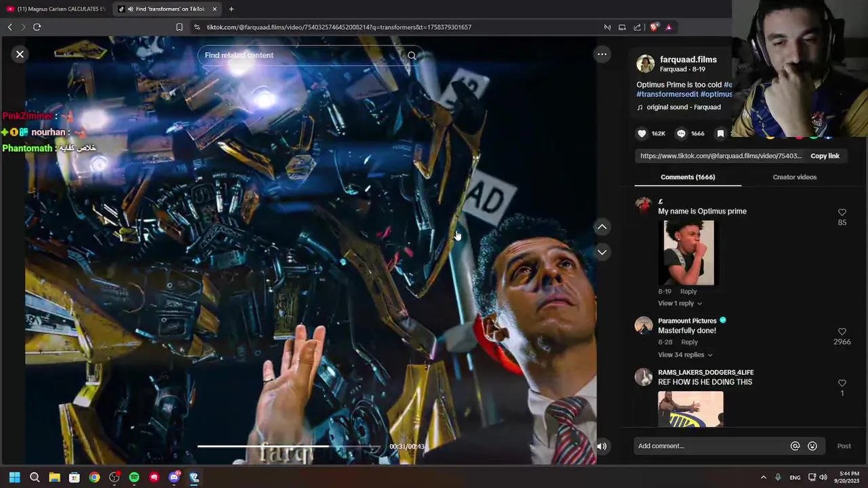Open the farquaad.films username link

pos(688,60)
